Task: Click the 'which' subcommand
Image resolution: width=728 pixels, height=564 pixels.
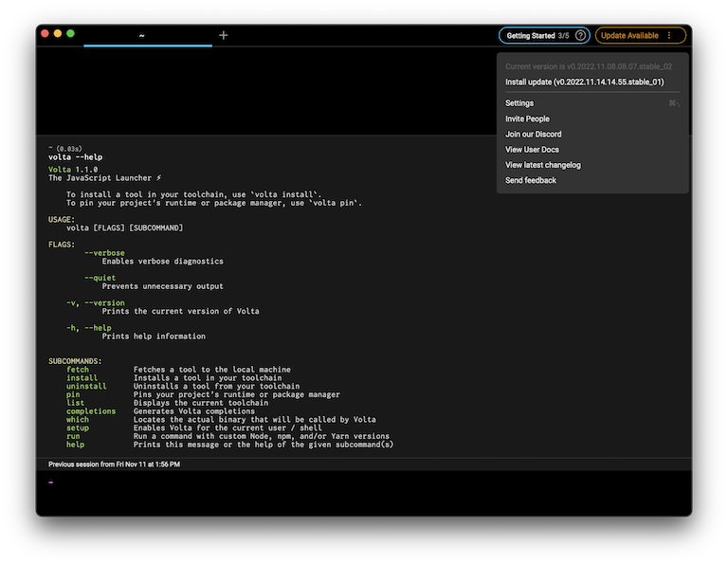Action: click(x=78, y=420)
